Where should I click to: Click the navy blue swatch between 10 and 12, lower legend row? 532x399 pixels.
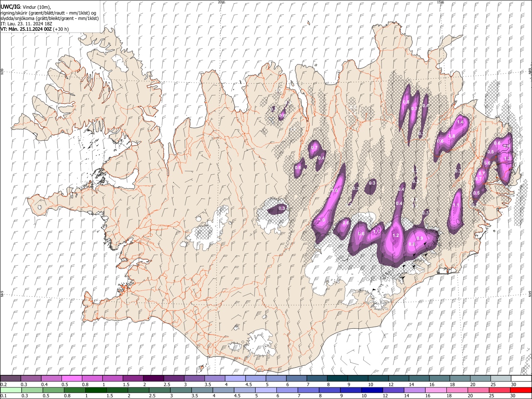372,390
